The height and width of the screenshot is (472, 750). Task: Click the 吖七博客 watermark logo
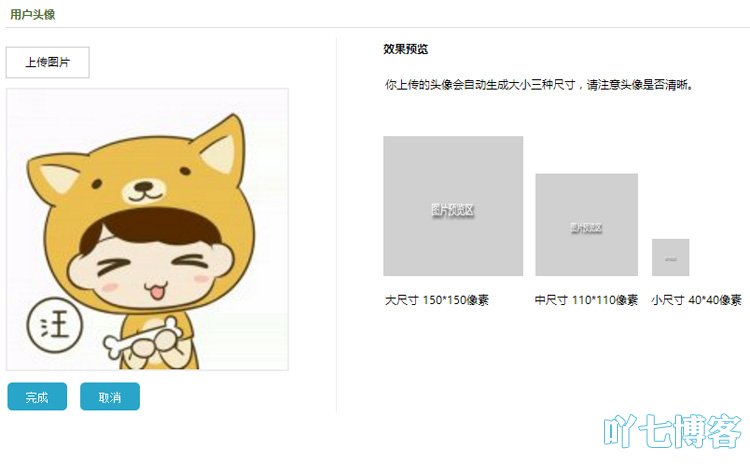point(673,431)
